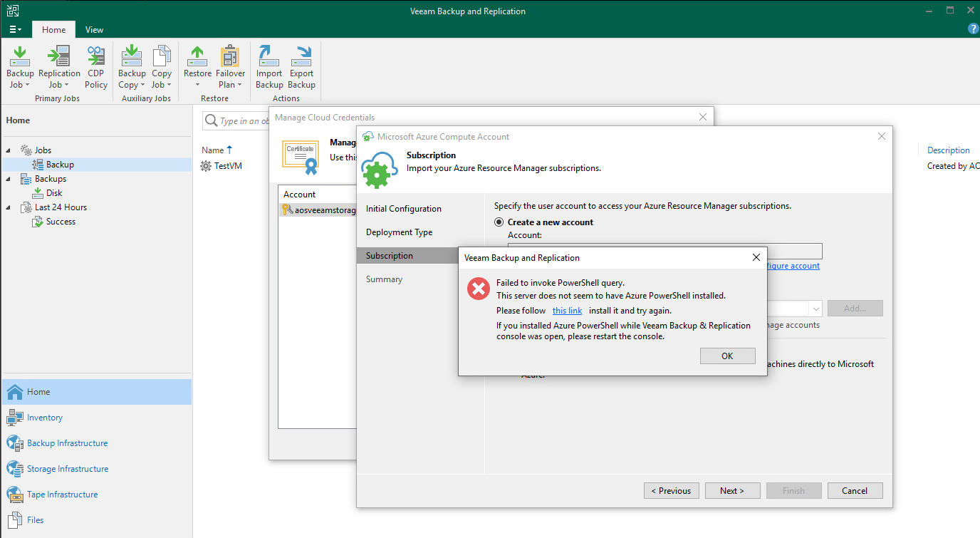Click the Storage Infrastructure pane icon
Screen dimensions: 980x538
(15, 469)
